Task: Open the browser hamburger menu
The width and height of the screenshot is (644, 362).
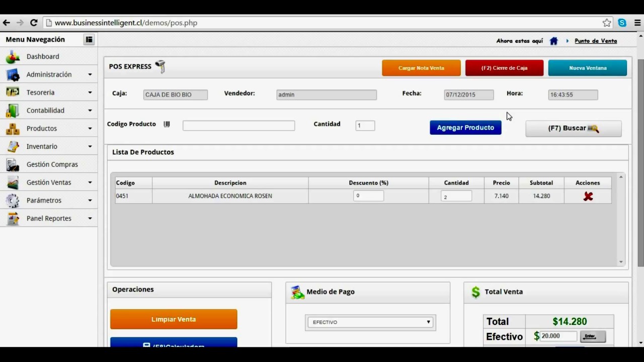Action: 637,23
